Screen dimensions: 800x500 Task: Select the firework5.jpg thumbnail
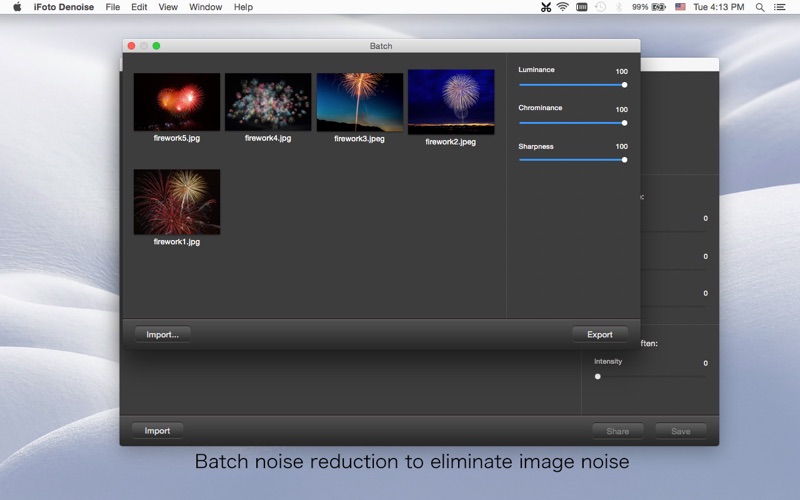(177, 102)
